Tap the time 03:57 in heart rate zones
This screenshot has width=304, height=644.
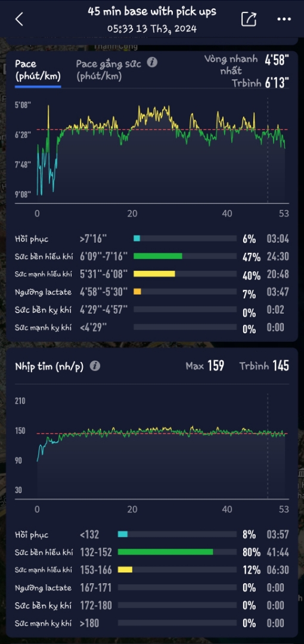click(277, 535)
